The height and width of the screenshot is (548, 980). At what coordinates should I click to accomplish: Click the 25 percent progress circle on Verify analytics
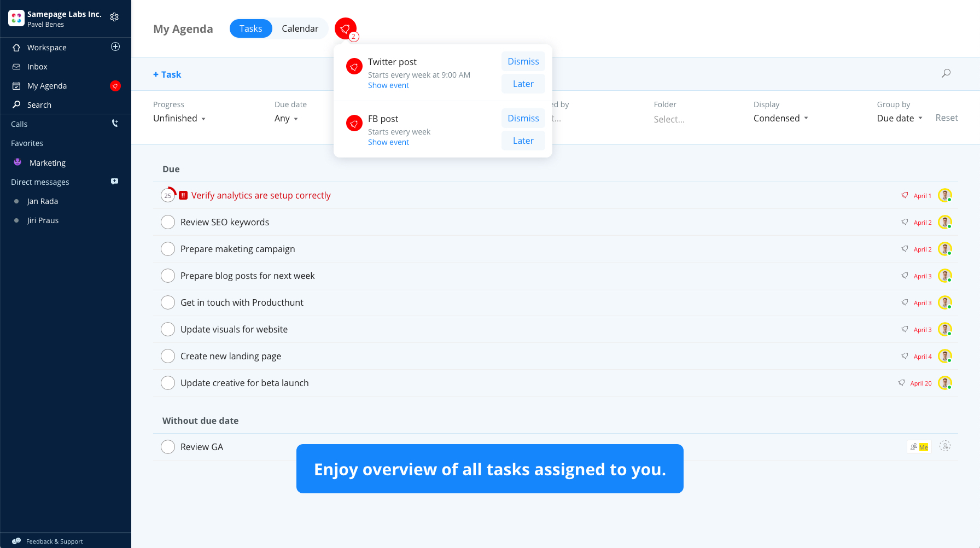tap(168, 195)
